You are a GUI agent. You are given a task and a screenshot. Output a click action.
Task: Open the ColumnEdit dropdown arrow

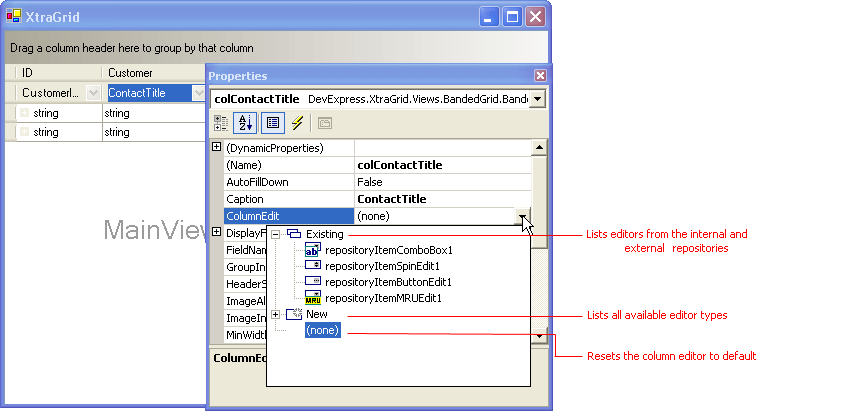click(x=523, y=216)
